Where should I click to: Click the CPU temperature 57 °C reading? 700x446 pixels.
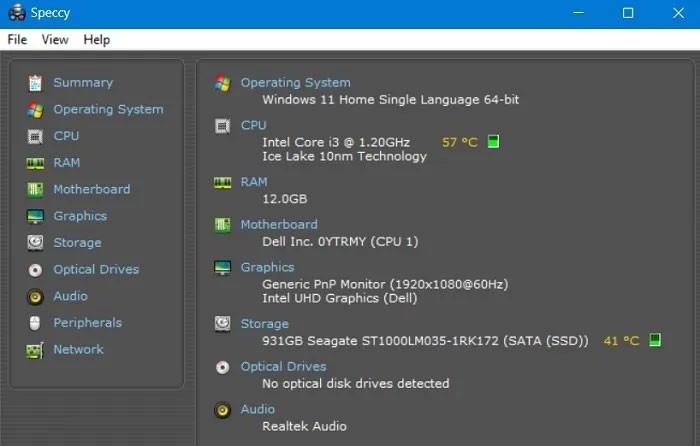tap(459, 142)
